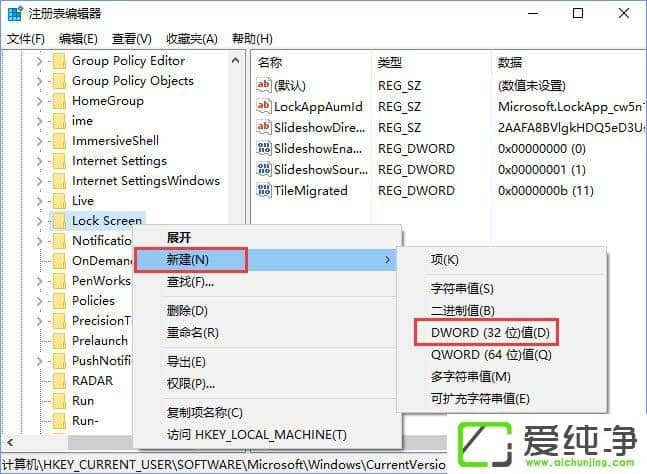This screenshot has height=474, width=647.
Task: Open the 编辑(E) menu
Action: 78,39
